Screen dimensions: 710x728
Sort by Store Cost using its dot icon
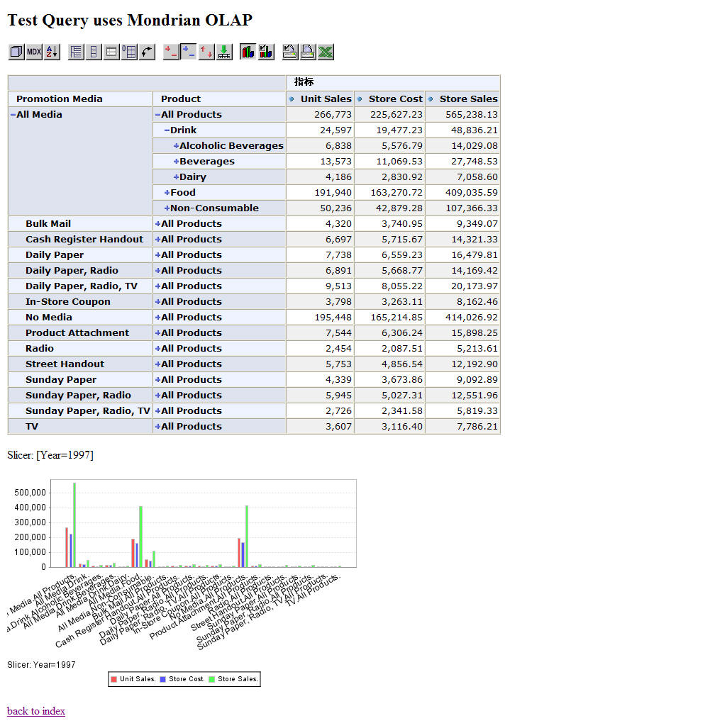pos(359,99)
